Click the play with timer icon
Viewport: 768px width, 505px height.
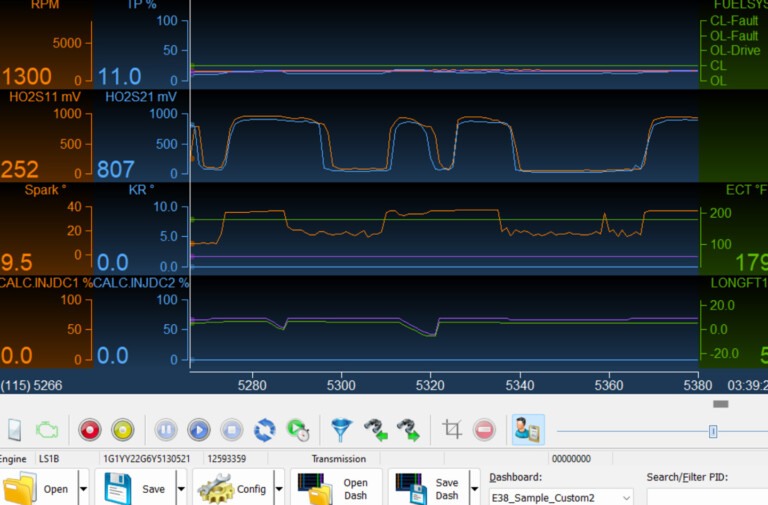(298, 430)
